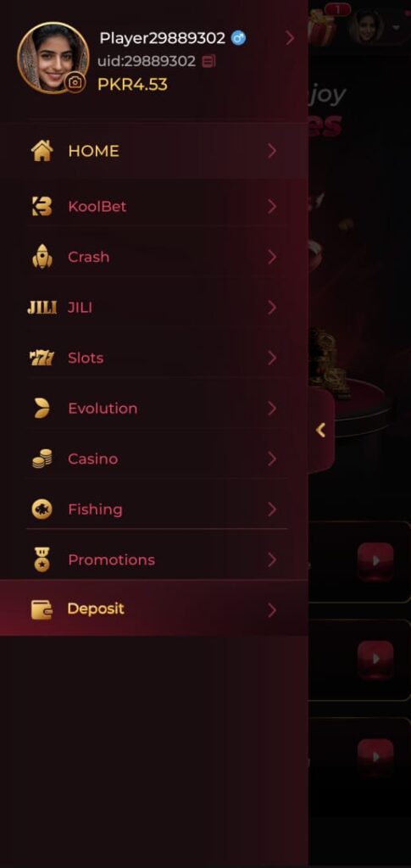Open profile details via chevron beside username
Image resolution: width=411 pixels, height=868 pixels.
pos(290,38)
